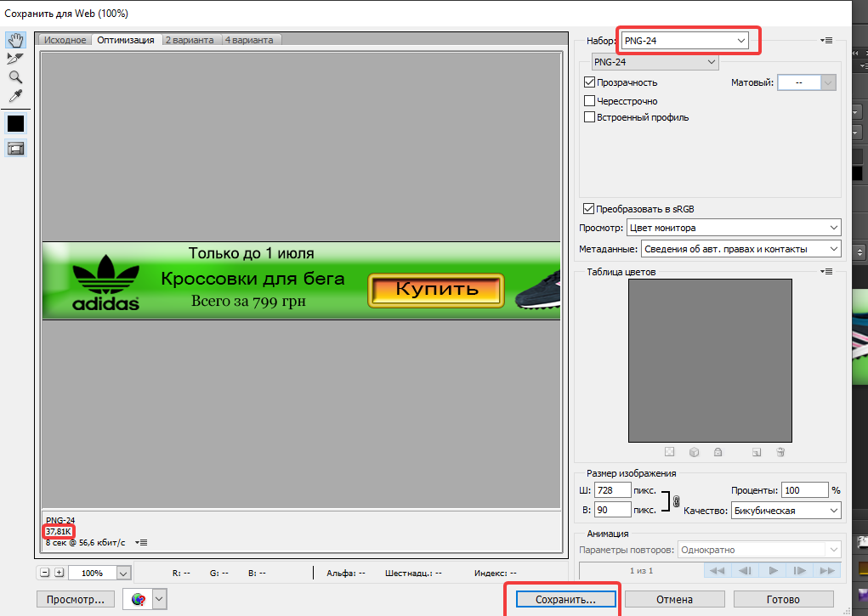The height and width of the screenshot is (616, 868).
Task: Click the gray color table area
Action: coord(710,360)
